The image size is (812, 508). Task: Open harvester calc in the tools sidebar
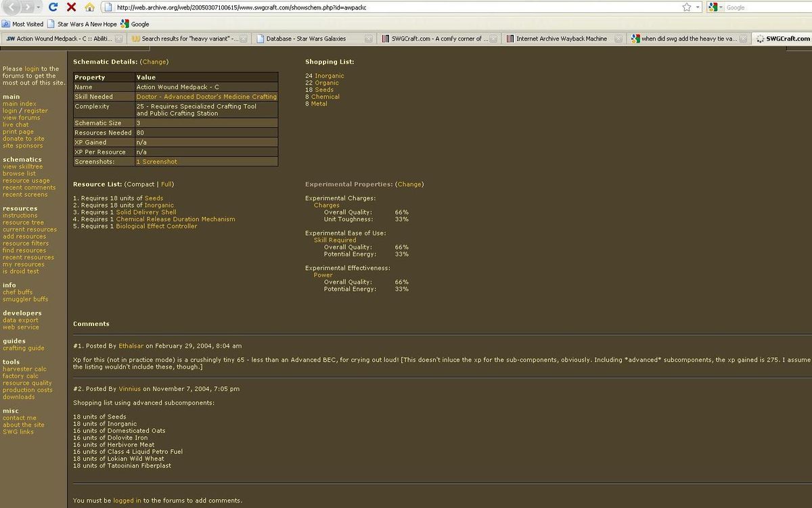24,369
